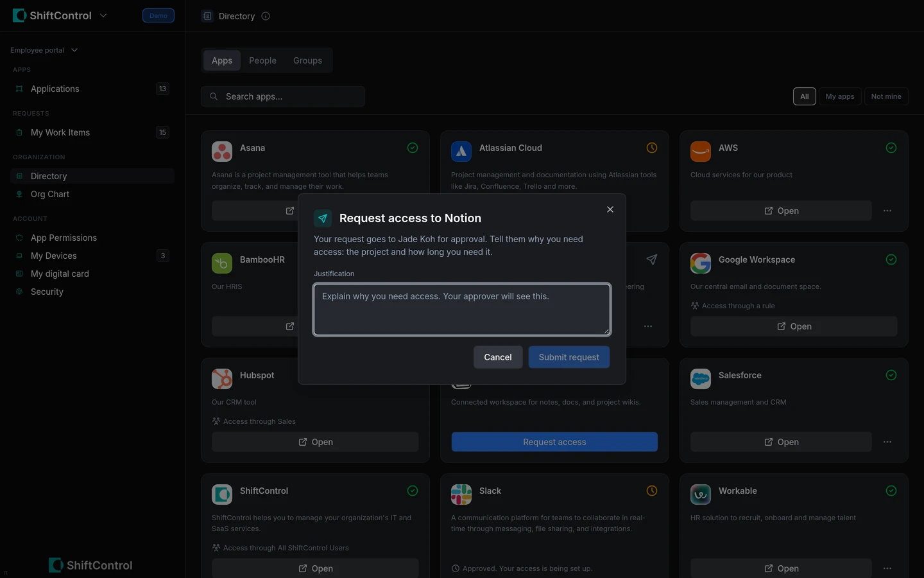Go to App Permissions
The image size is (924, 578).
(92, 238)
